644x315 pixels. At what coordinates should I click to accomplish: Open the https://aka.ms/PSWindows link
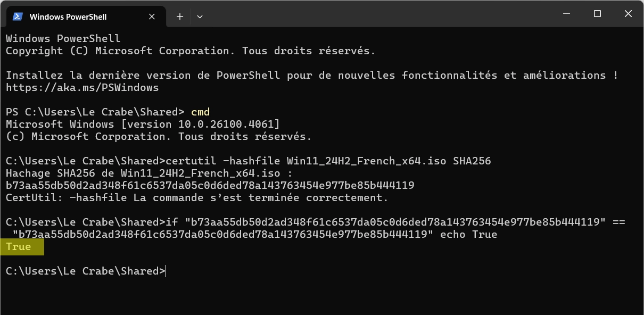point(82,87)
